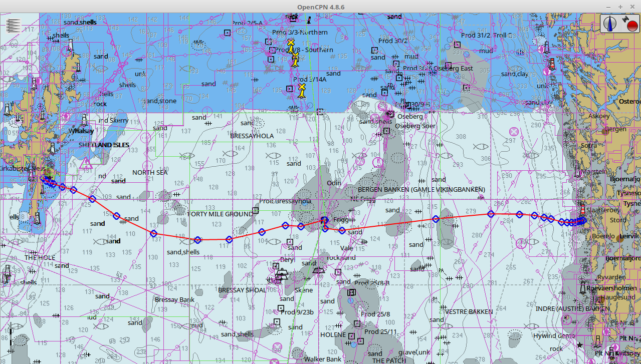Click the Vale field label
This screenshot has height=364, width=641.
click(x=346, y=248)
